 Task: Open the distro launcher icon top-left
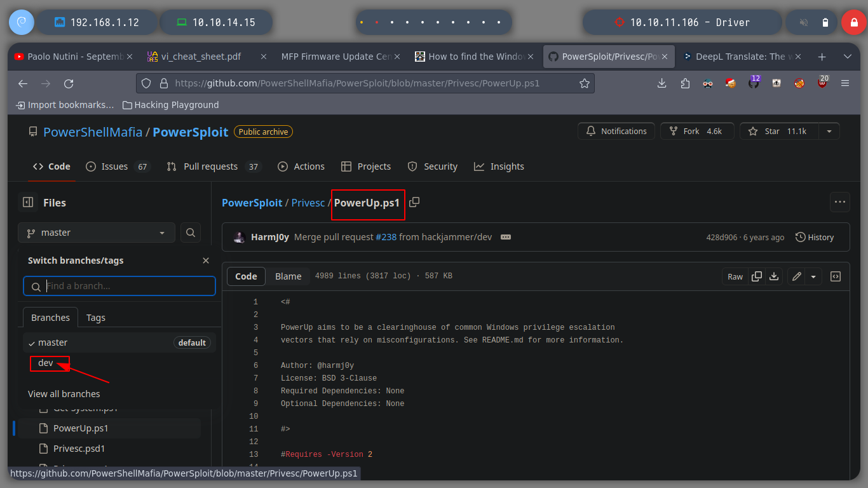[21, 22]
